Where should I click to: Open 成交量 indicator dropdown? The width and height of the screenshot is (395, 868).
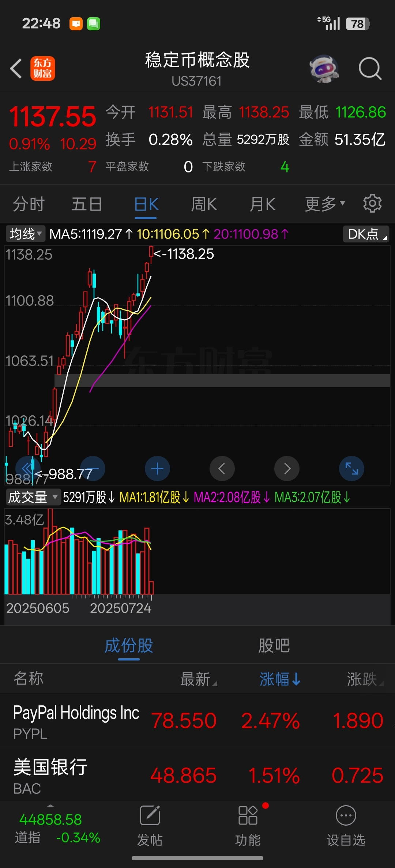(x=33, y=497)
